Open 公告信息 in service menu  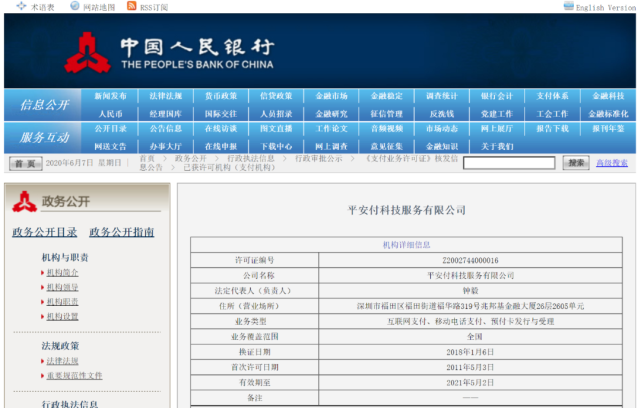[166, 129]
